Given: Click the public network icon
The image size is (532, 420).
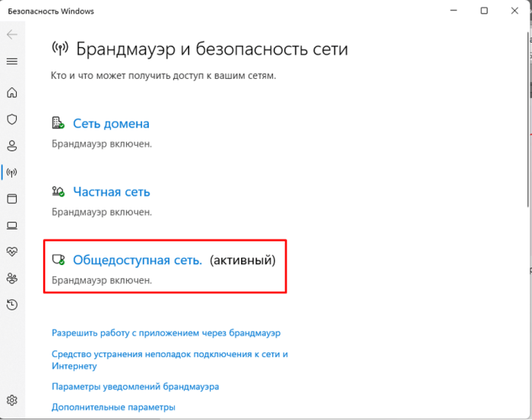Looking at the screenshot, I should 58,260.
